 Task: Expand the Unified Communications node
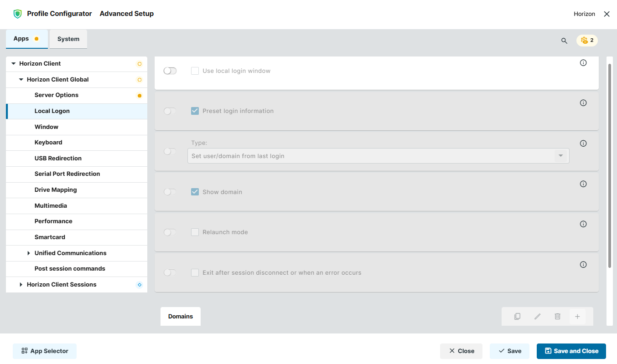click(x=29, y=253)
